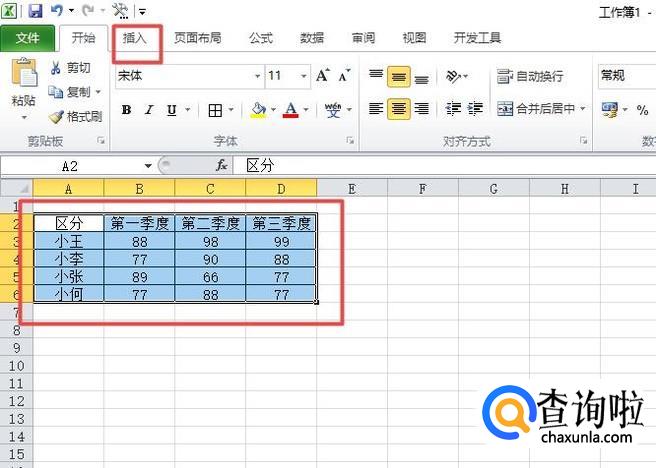Image resolution: width=656 pixels, height=468 pixels.
Task: Click the borders icon
Action: coord(215,110)
